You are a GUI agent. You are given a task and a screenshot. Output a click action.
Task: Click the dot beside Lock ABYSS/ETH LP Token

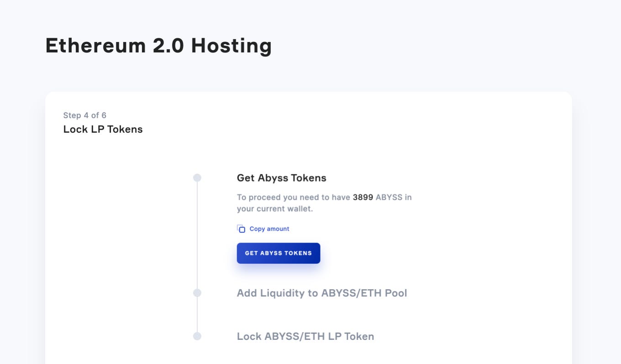pos(197,336)
